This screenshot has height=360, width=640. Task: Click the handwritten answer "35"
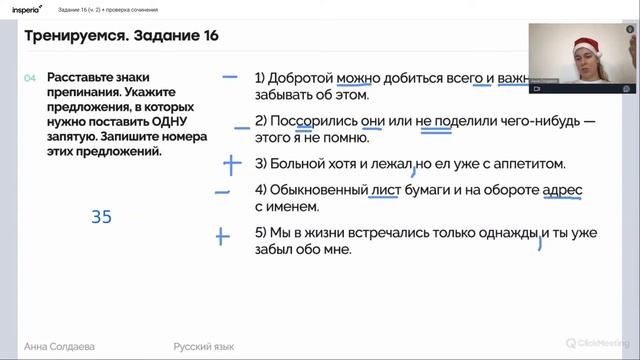tap(101, 217)
